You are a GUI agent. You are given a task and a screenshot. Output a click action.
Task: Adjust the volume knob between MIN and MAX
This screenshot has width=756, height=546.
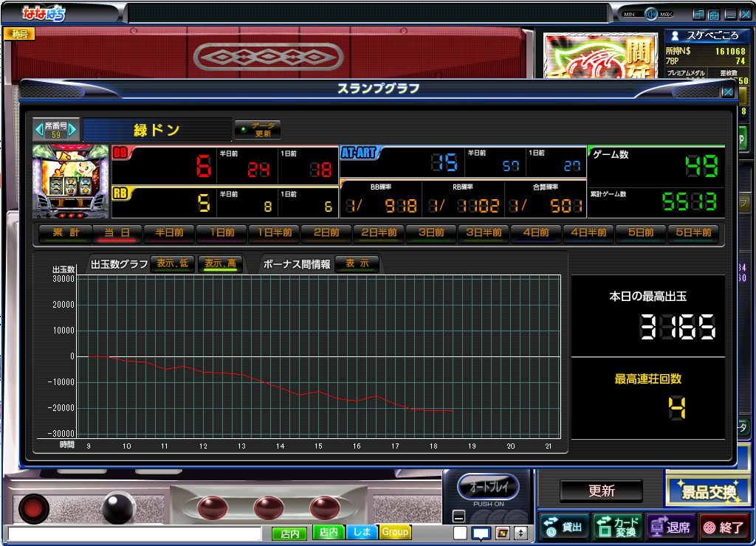point(651,14)
